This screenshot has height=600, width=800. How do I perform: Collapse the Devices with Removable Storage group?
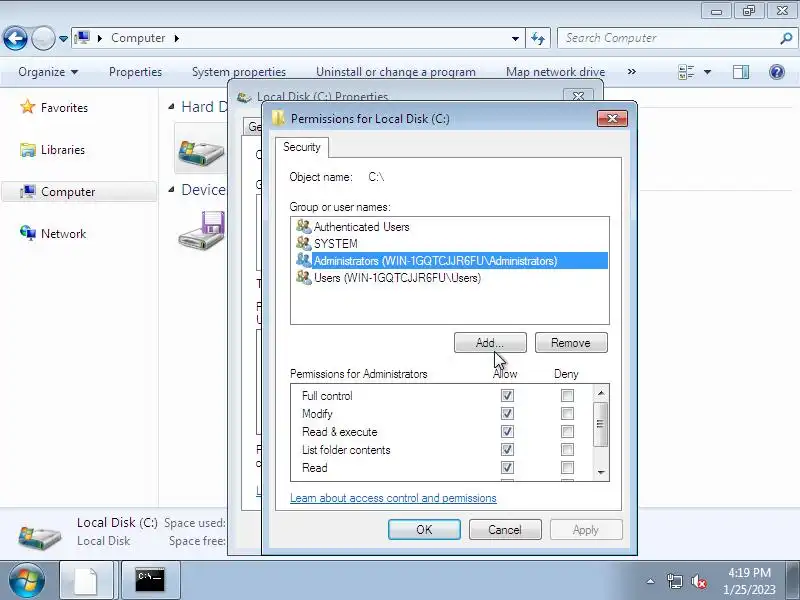click(x=171, y=190)
